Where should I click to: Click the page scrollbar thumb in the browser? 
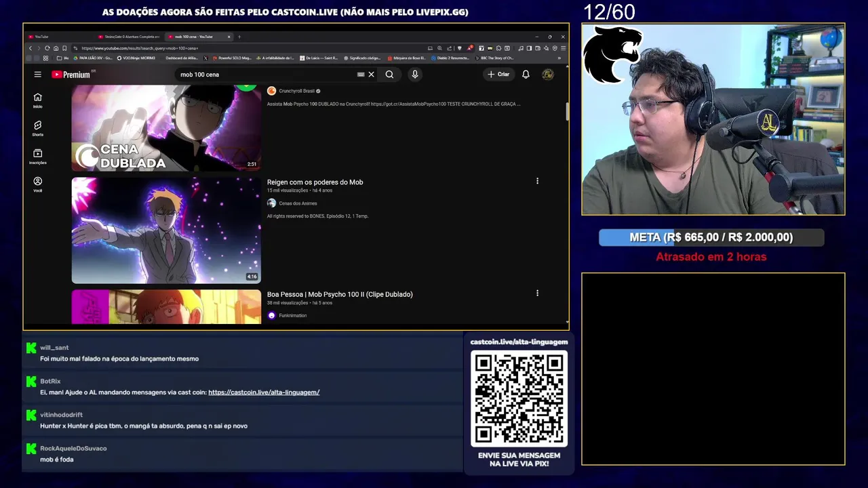[x=567, y=112]
